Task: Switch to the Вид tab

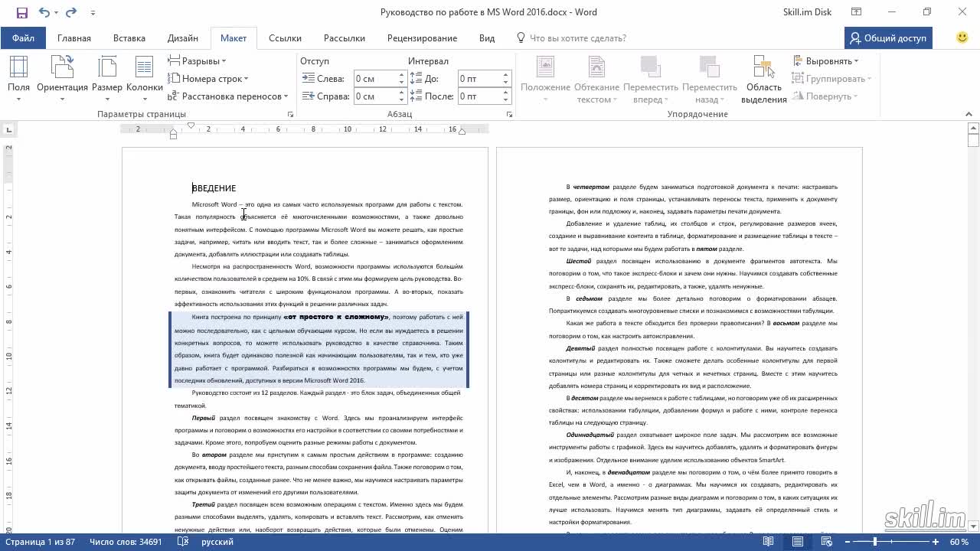Action: pyautogui.click(x=487, y=38)
